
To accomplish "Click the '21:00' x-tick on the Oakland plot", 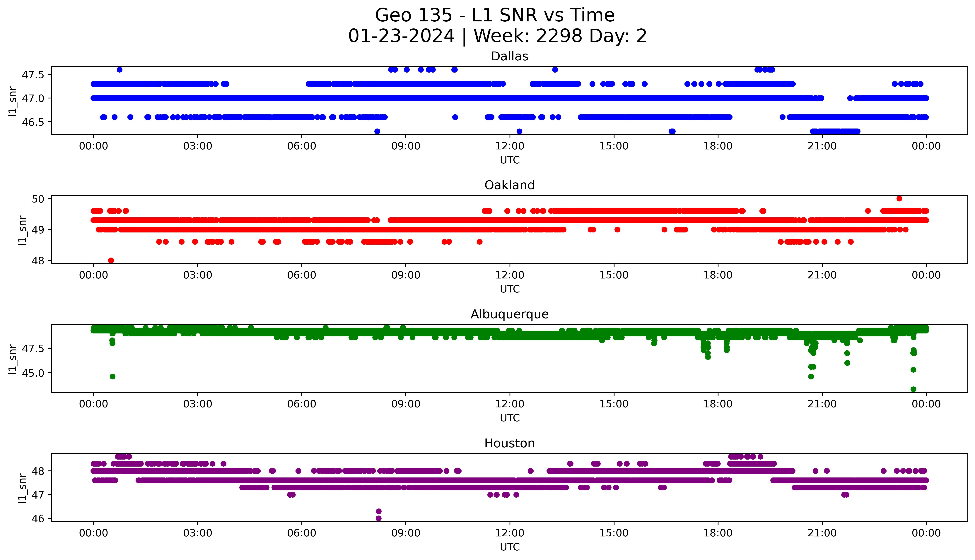I will pyautogui.click(x=822, y=275).
